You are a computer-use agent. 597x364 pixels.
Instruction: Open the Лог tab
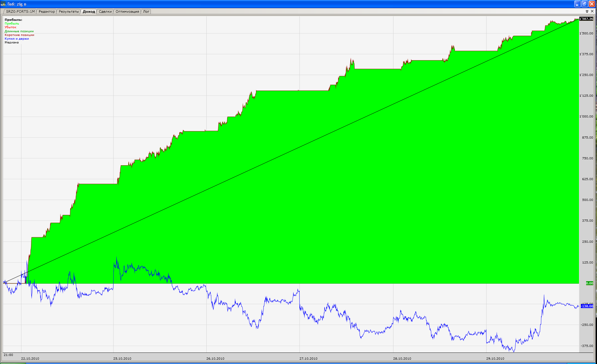[146, 11]
